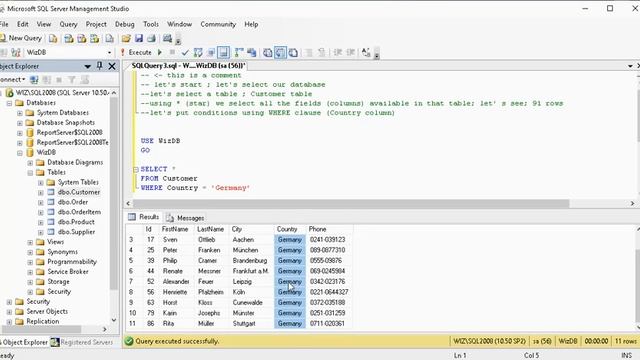Click the Views folder icon
Viewport: 640px width, 360px height.
click(x=40, y=242)
